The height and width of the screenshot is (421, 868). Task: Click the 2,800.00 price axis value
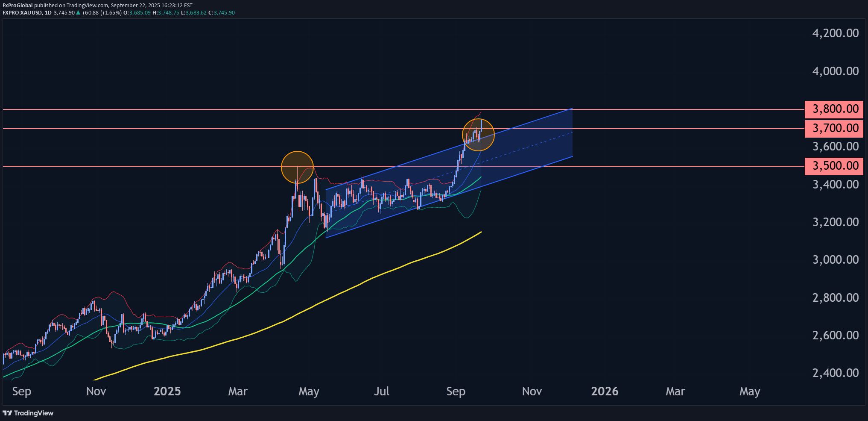(836, 298)
